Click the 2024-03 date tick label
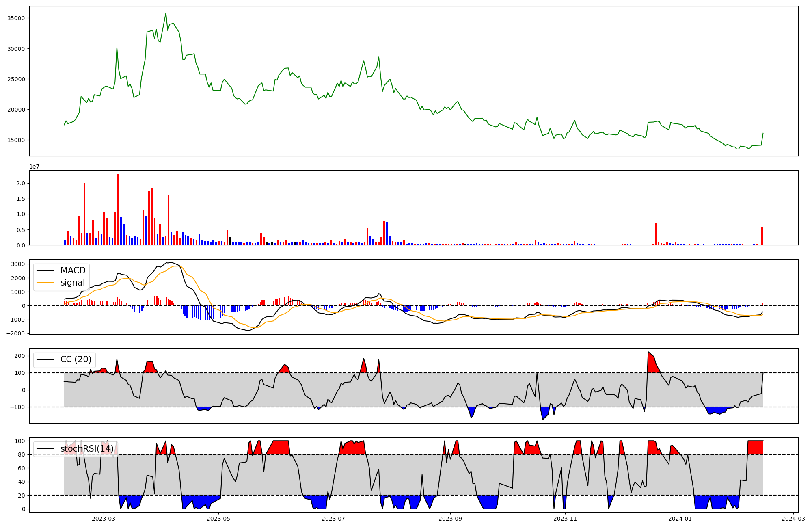812x528 pixels. click(x=793, y=519)
